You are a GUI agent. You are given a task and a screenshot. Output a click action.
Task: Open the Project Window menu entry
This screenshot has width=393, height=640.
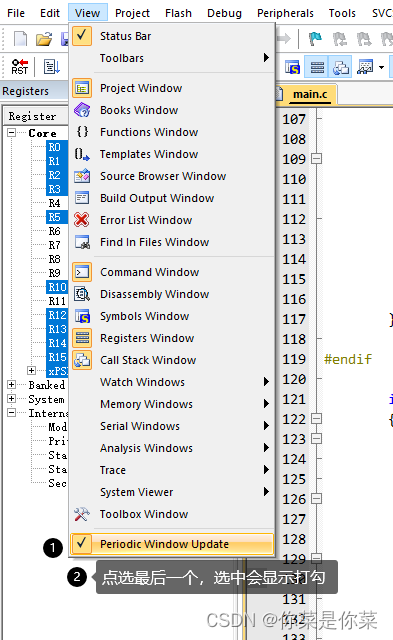point(172,88)
